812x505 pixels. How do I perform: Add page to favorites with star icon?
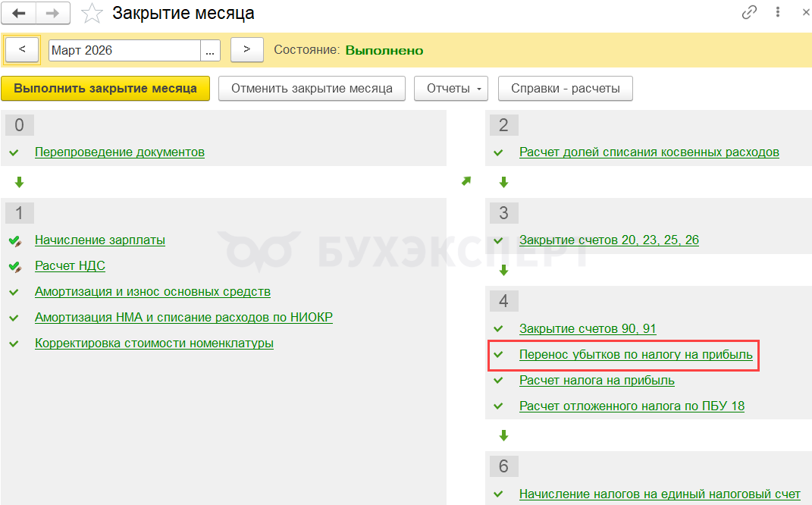click(x=92, y=13)
